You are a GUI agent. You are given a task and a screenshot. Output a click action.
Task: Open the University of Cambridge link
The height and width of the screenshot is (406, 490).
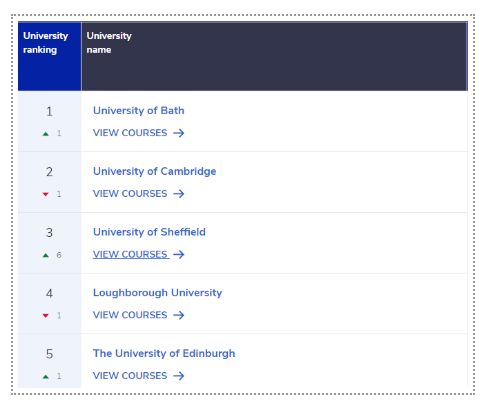155,171
